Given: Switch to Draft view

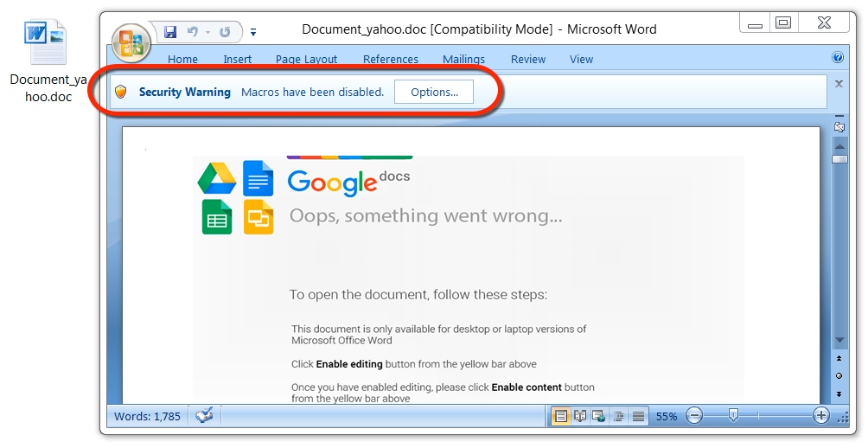Looking at the screenshot, I should (638, 416).
